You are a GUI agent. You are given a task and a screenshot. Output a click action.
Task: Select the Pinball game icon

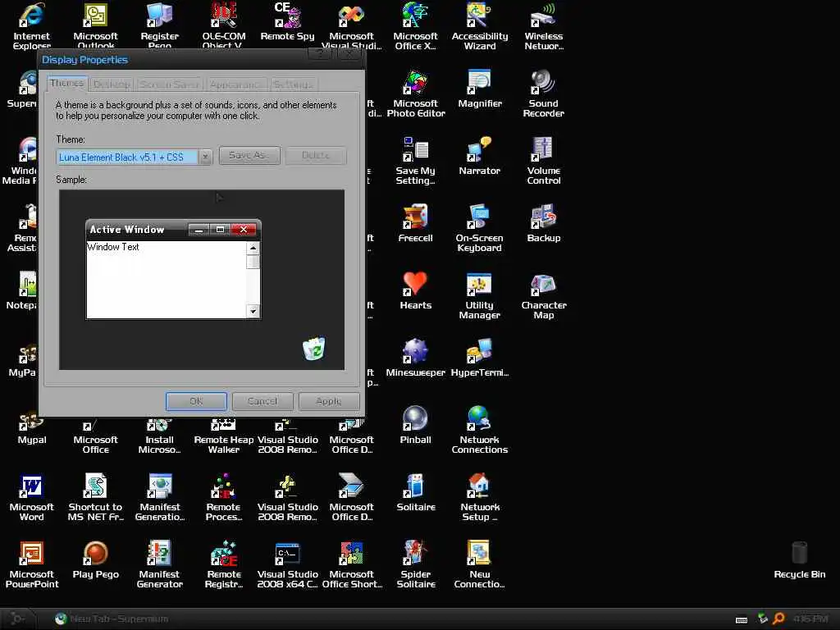click(x=416, y=426)
